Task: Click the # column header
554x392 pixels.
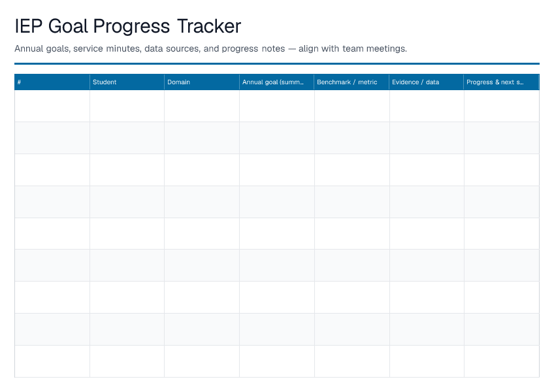Action: tap(52, 82)
